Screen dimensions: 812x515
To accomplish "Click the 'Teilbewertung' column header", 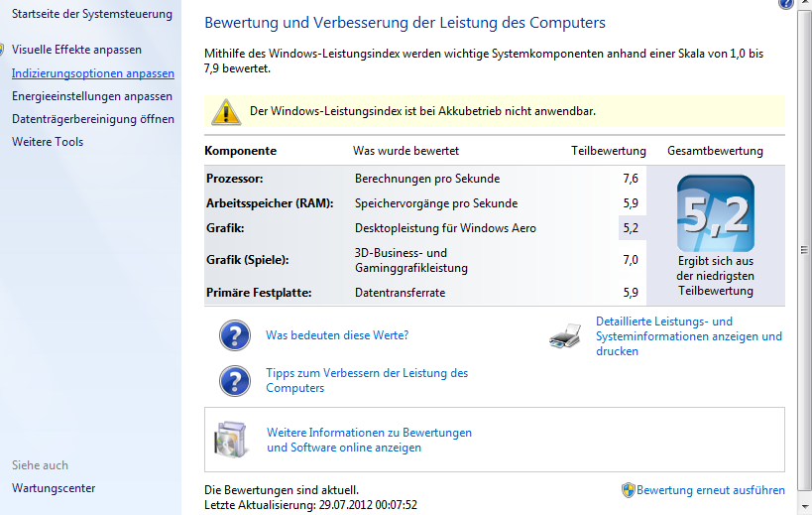I will pyautogui.click(x=609, y=151).
